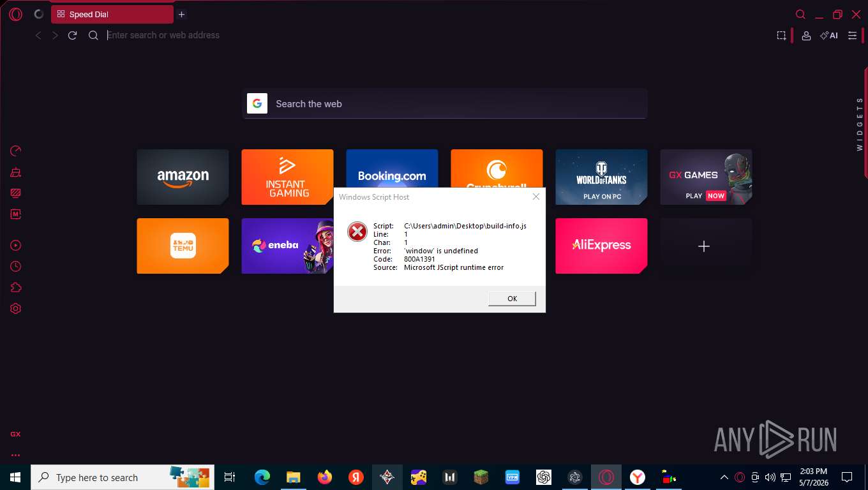868x490 pixels.
Task: Open the M chip sidebar icon
Action: [x=16, y=214]
